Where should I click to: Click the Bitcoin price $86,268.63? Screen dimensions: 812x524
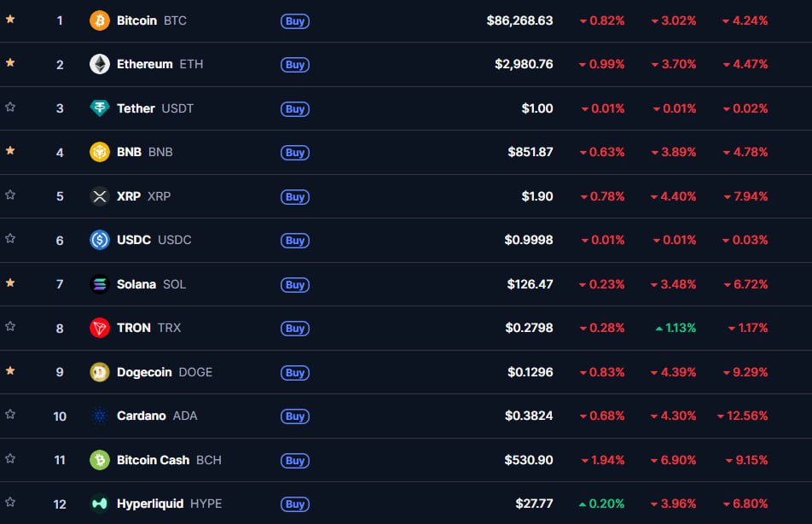pos(519,20)
